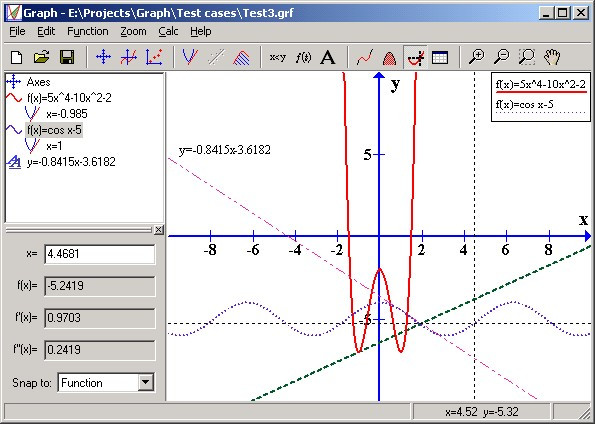
Task: Click the Table of values icon
Action: point(440,58)
